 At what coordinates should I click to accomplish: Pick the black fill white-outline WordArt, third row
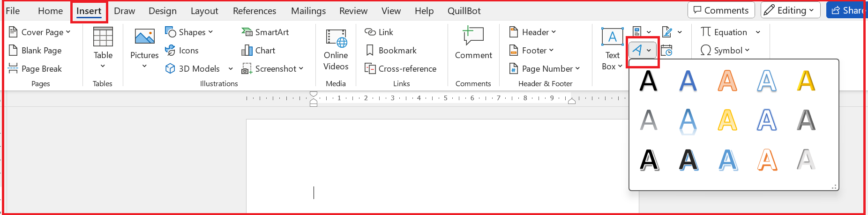click(649, 160)
